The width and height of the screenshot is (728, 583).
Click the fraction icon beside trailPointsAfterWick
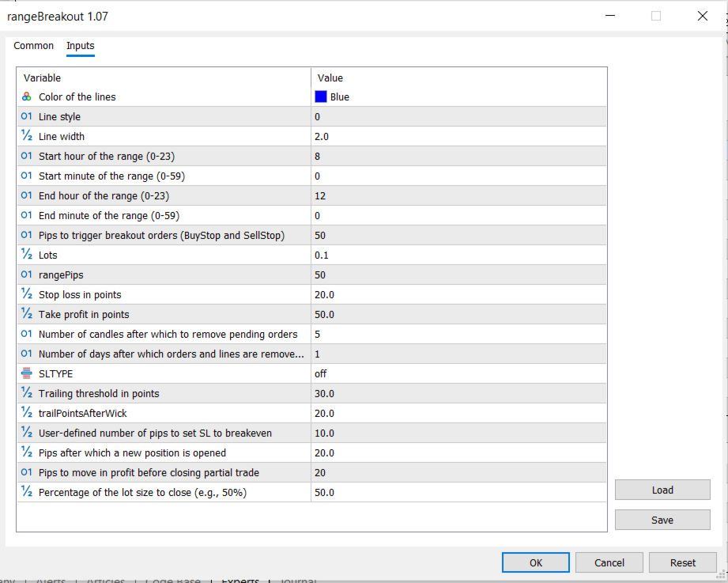pyautogui.click(x=26, y=412)
